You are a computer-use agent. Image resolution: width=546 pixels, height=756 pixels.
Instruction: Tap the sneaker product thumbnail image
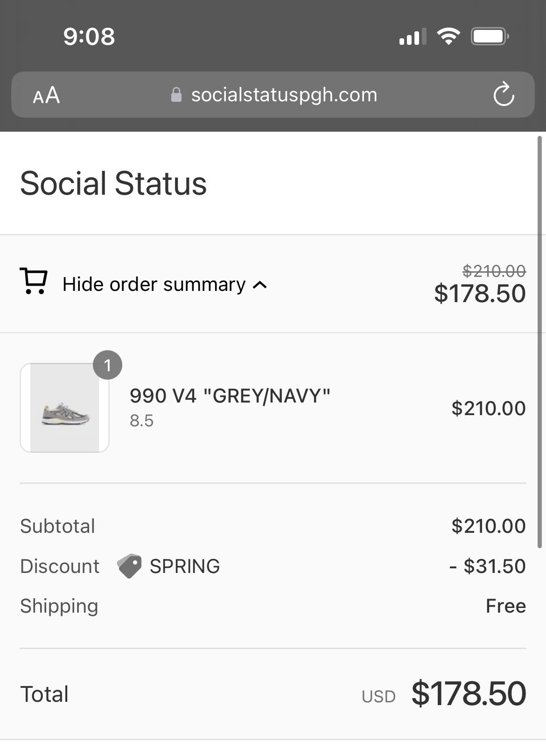point(64,407)
